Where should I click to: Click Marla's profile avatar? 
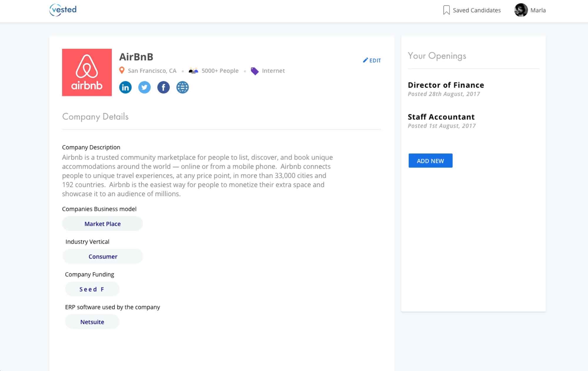[521, 10]
